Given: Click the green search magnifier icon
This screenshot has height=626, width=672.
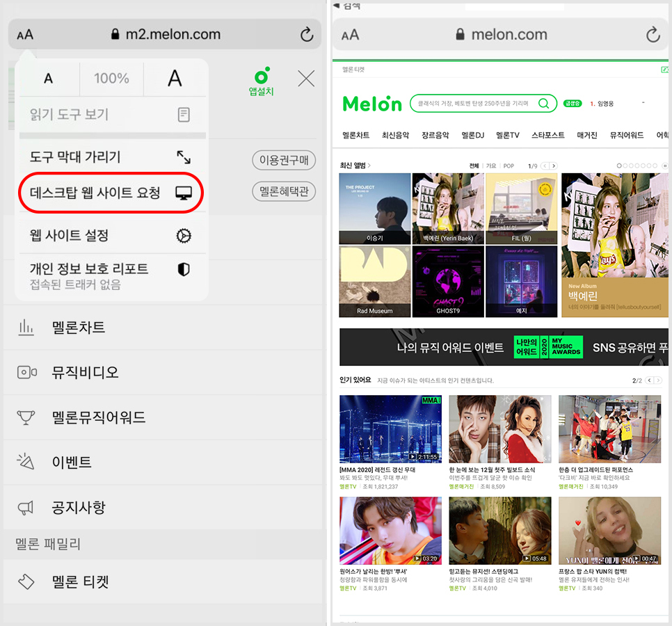Looking at the screenshot, I should tap(544, 103).
